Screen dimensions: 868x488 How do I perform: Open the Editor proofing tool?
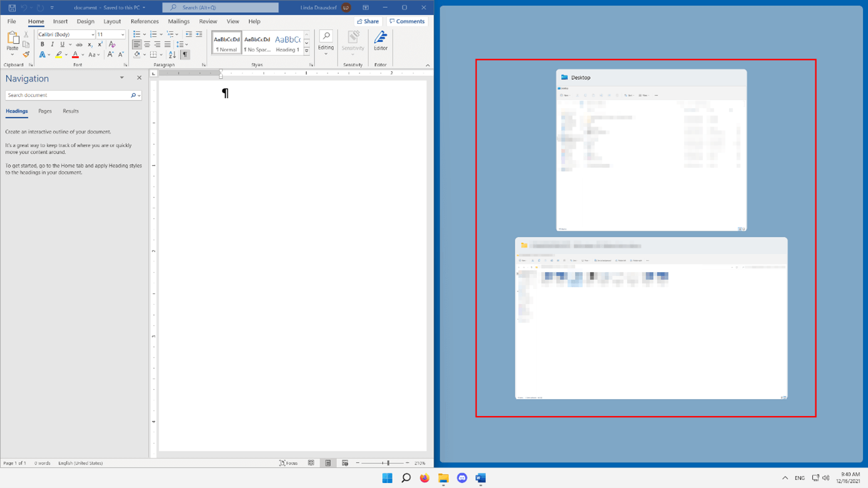click(x=380, y=41)
